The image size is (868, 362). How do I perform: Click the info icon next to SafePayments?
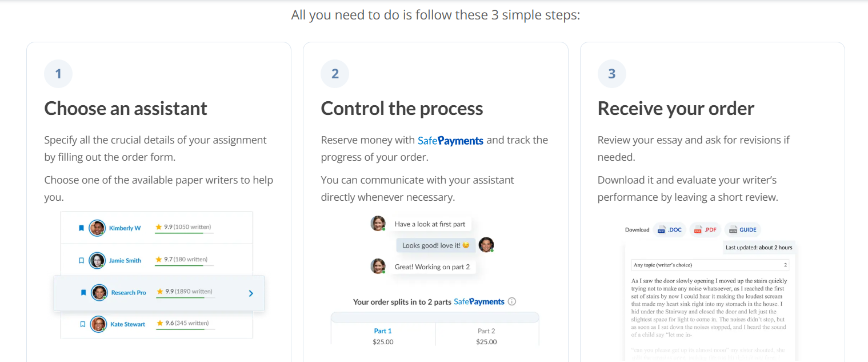coord(512,301)
